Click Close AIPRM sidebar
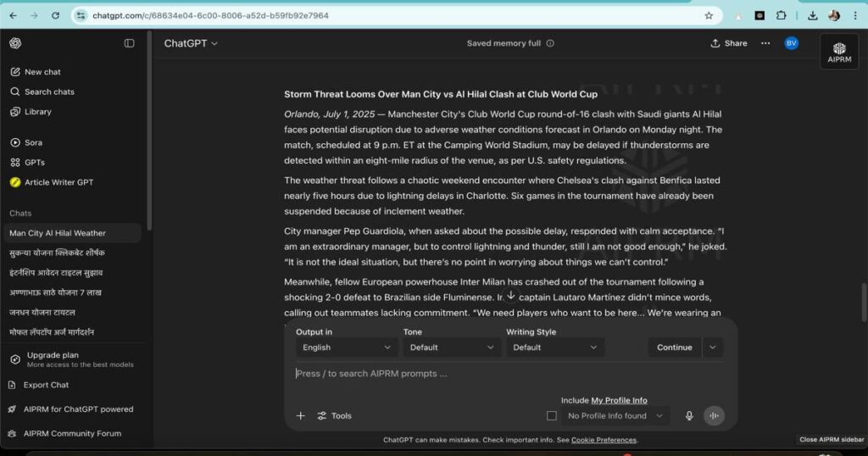Viewport: 868px width, 456px height. pos(832,439)
